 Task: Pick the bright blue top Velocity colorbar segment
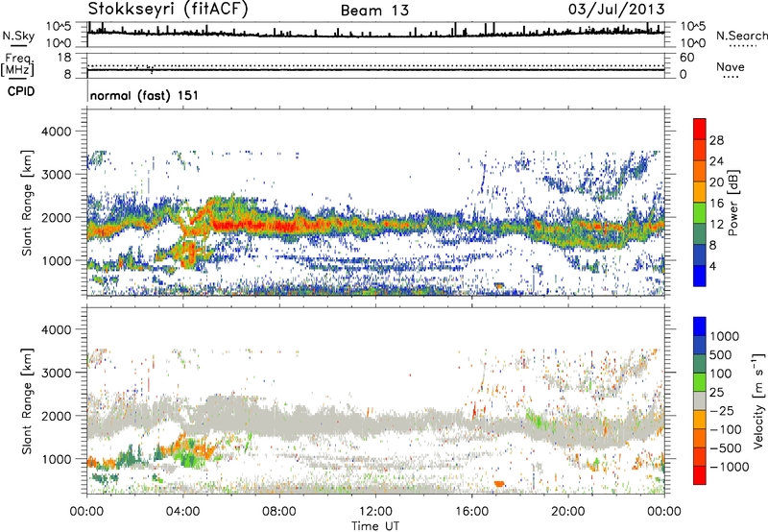700,326
